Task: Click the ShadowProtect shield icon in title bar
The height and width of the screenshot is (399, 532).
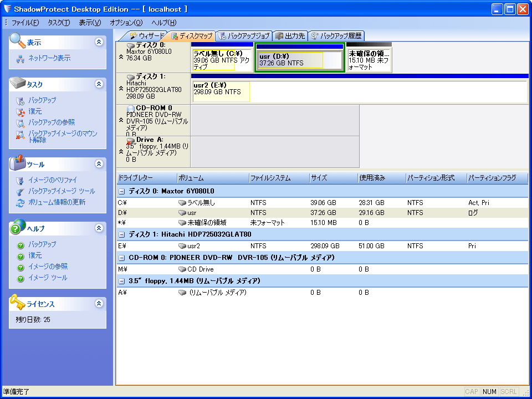Action: (7, 9)
